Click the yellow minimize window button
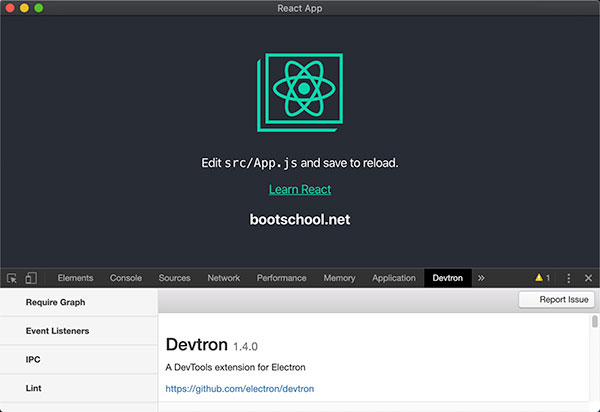This screenshot has height=412, width=600. click(24, 8)
